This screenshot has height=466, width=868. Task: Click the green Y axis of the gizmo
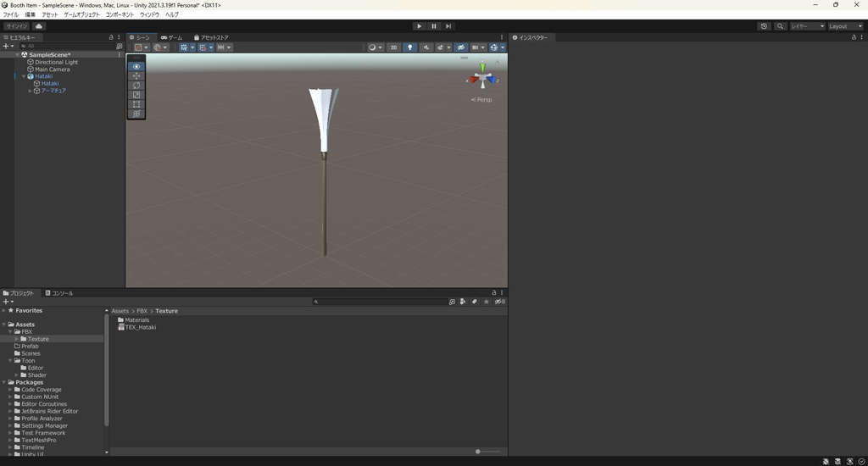(x=482, y=68)
